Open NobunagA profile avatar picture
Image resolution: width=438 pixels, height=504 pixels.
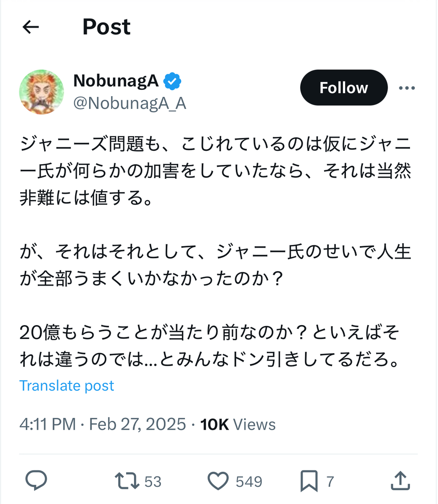pos(42,92)
